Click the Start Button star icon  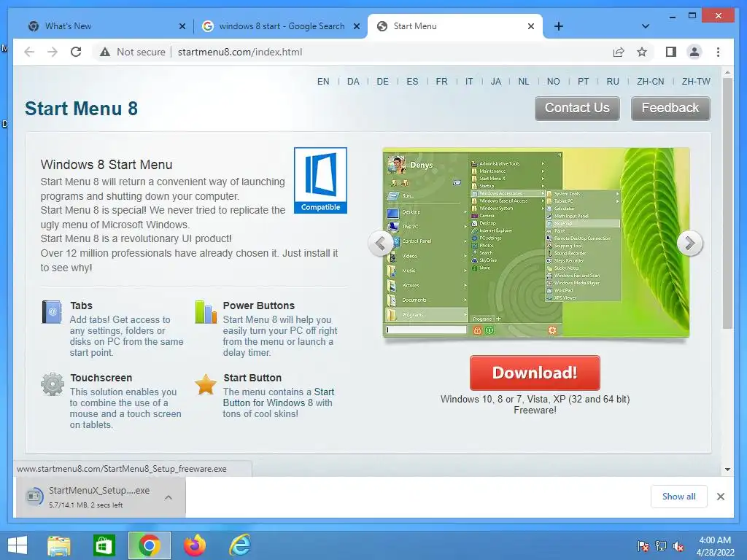(206, 384)
